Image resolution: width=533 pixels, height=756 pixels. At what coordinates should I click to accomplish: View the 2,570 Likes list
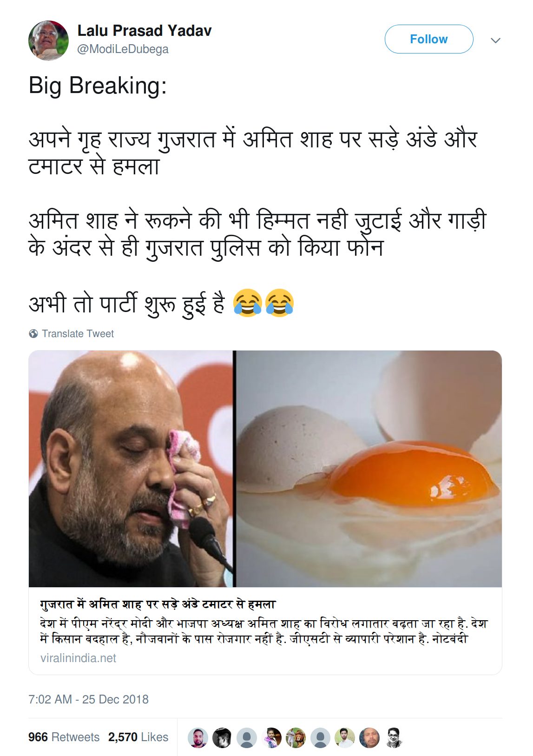(138, 737)
